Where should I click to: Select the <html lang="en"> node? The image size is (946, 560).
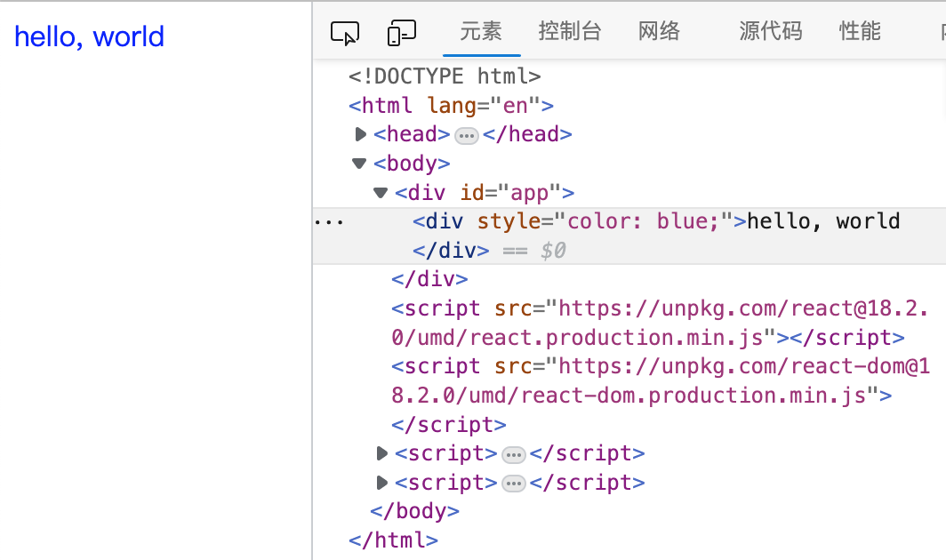(451, 106)
